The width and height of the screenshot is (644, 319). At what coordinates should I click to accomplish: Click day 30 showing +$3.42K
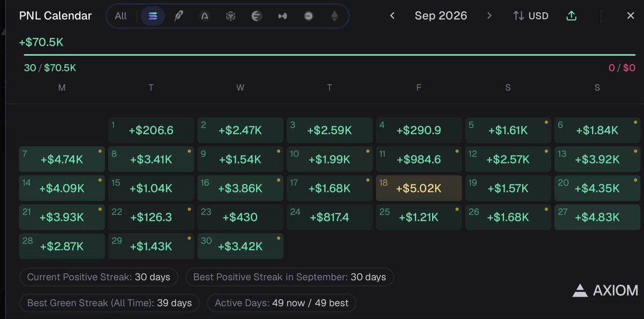[x=240, y=246]
